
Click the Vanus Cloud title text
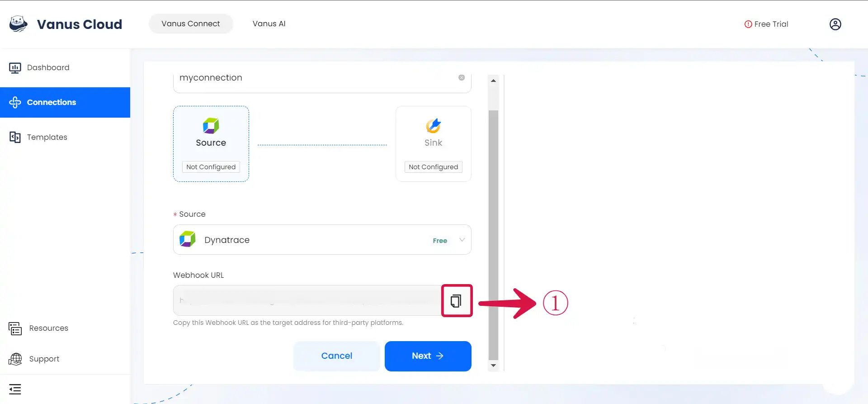(x=80, y=24)
